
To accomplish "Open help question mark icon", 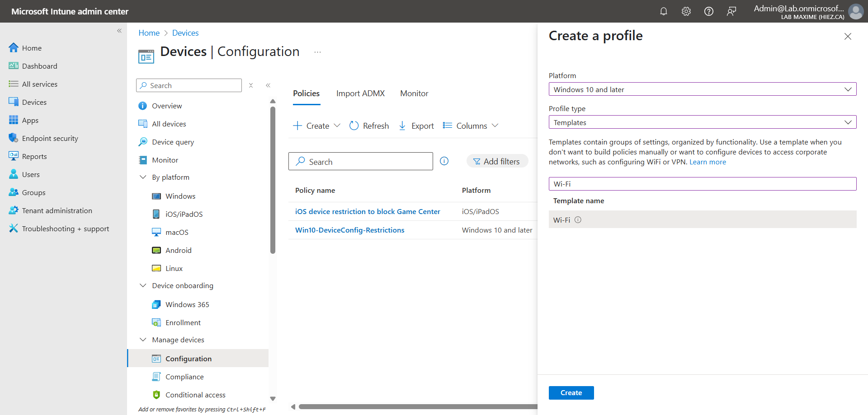I will click(x=708, y=11).
